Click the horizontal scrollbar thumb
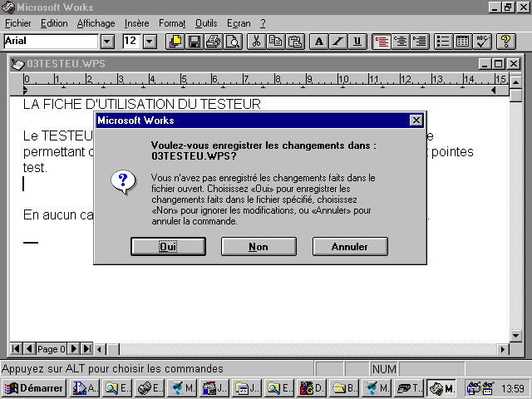The width and height of the screenshot is (532, 399). [113, 349]
